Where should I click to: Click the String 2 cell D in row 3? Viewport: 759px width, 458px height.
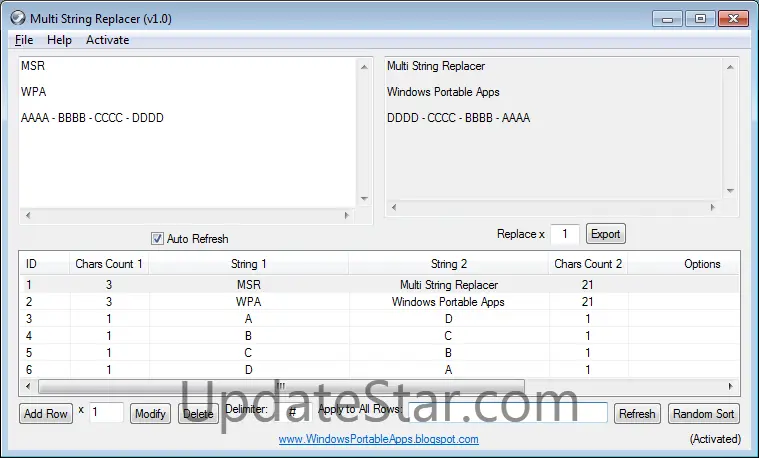click(449, 319)
